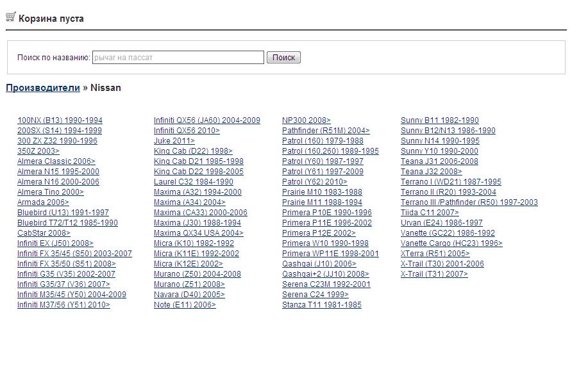Select Primera P12E 2002>
This screenshot has height=367, width=588.
pyautogui.click(x=319, y=233)
